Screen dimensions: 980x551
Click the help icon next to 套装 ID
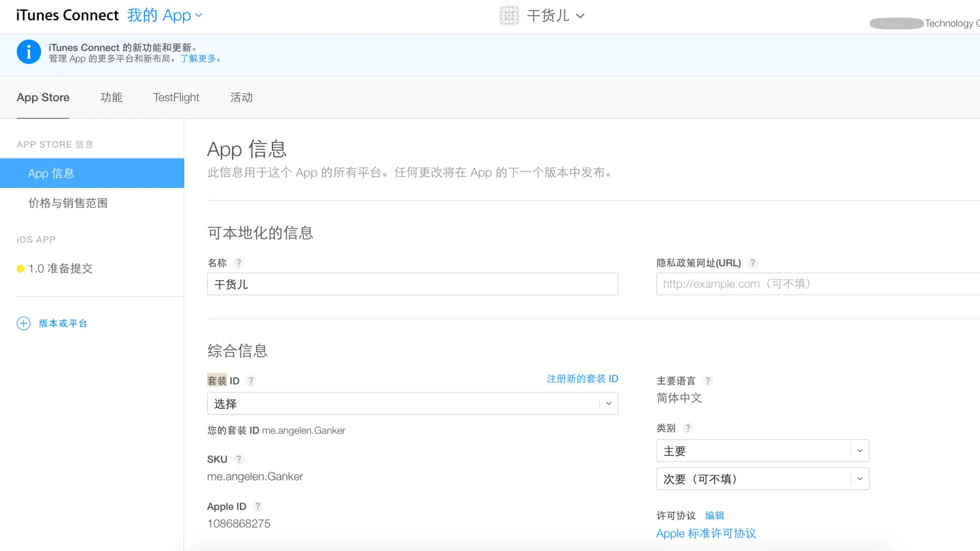(251, 381)
